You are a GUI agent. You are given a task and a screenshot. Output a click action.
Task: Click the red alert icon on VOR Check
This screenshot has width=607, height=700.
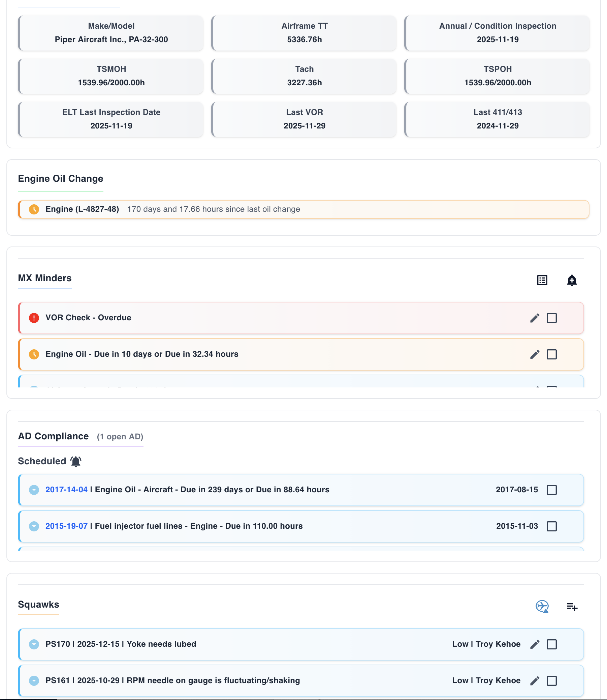[x=34, y=318]
